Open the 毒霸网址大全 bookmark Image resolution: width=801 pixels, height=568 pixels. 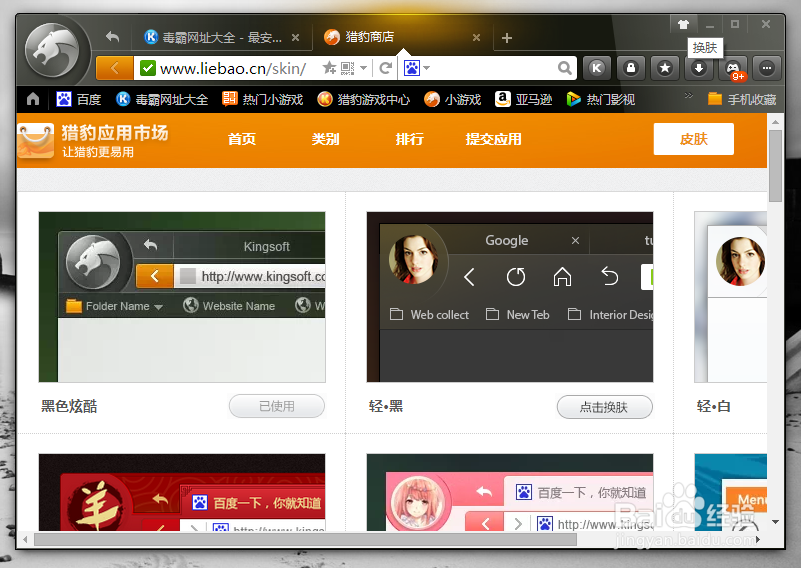point(162,99)
